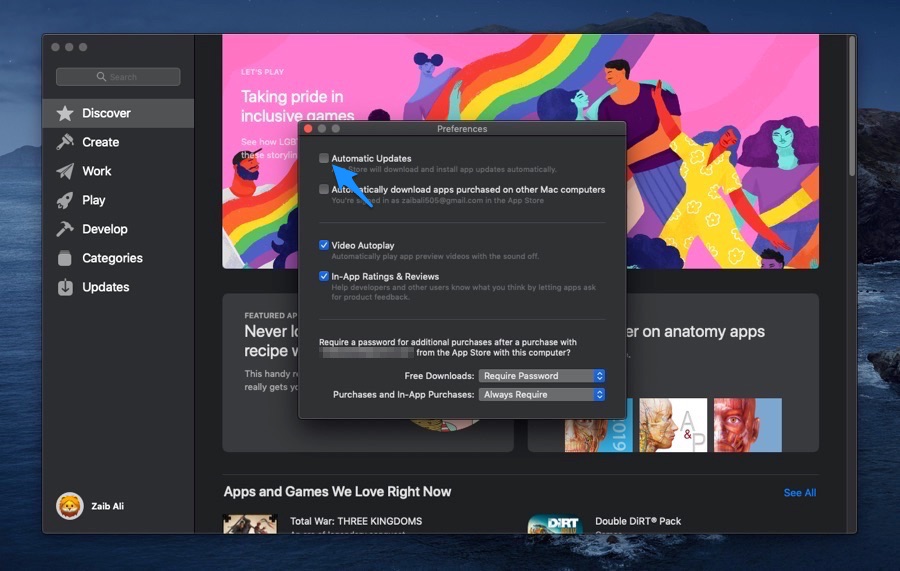Open Play section label
This screenshot has width=900, height=571.
click(x=94, y=200)
